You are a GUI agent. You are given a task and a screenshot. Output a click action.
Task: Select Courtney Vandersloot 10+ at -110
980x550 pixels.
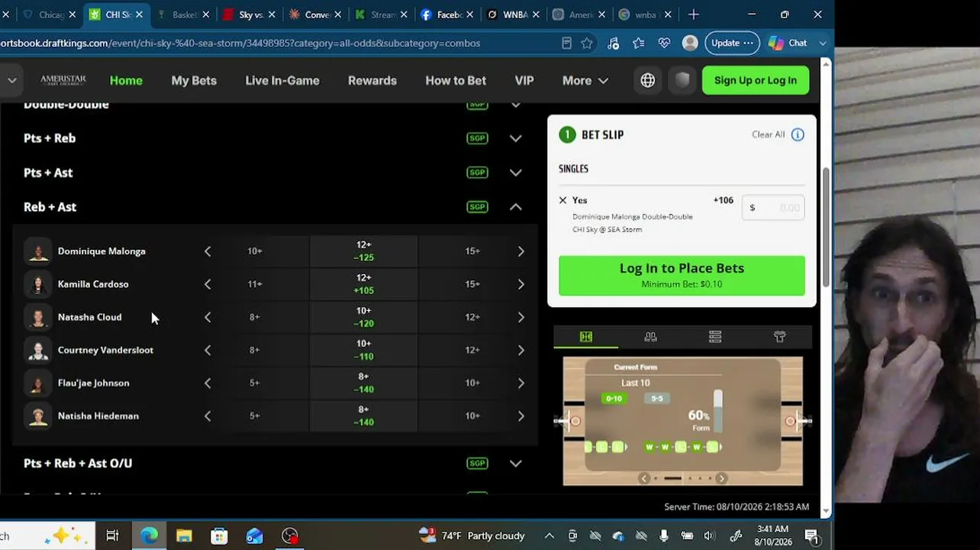[x=364, y=350]
